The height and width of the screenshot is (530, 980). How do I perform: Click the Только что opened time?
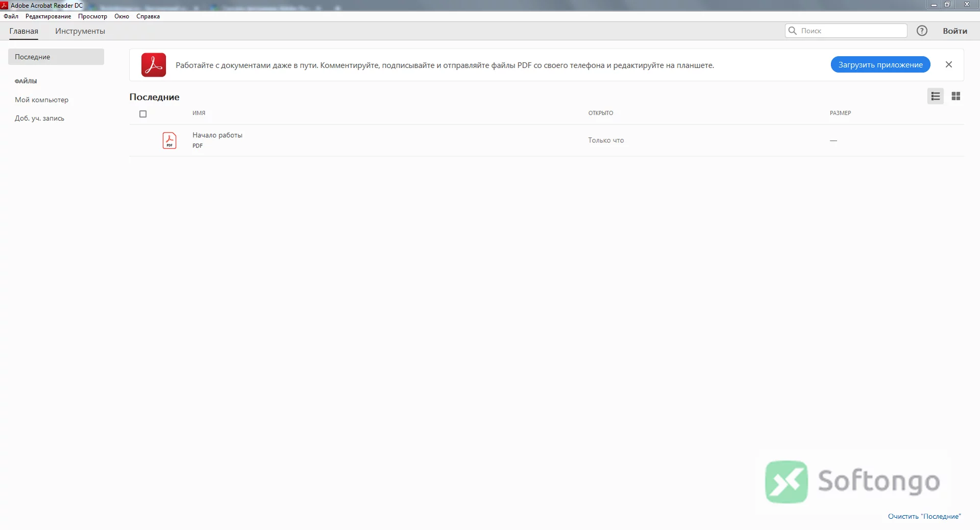pos(606,140)
